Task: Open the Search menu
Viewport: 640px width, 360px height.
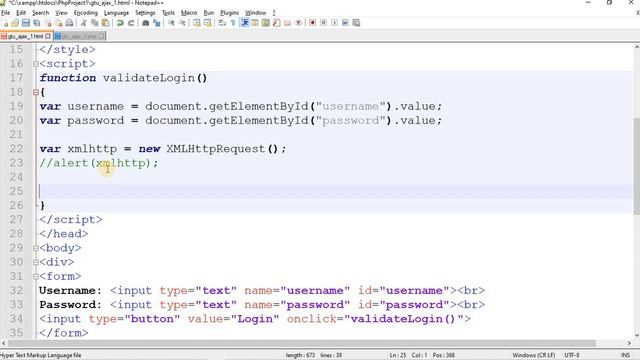Action: coord(40,13)
